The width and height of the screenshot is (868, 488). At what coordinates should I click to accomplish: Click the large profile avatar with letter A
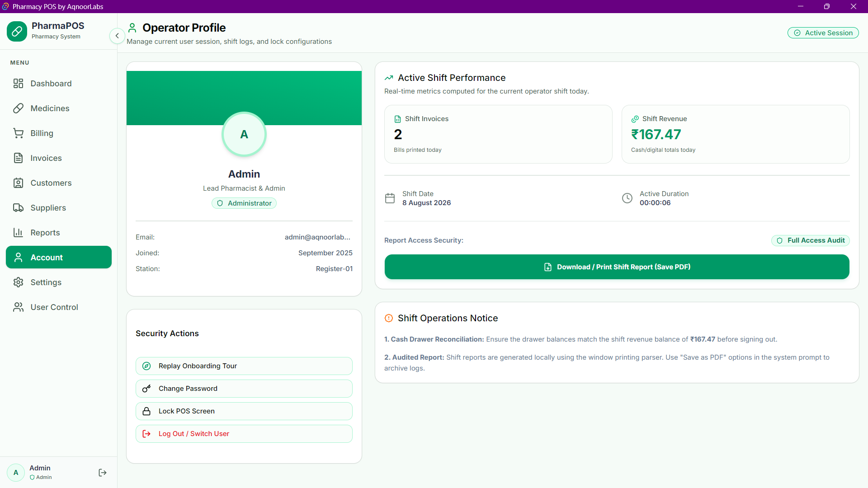[244, 134]
